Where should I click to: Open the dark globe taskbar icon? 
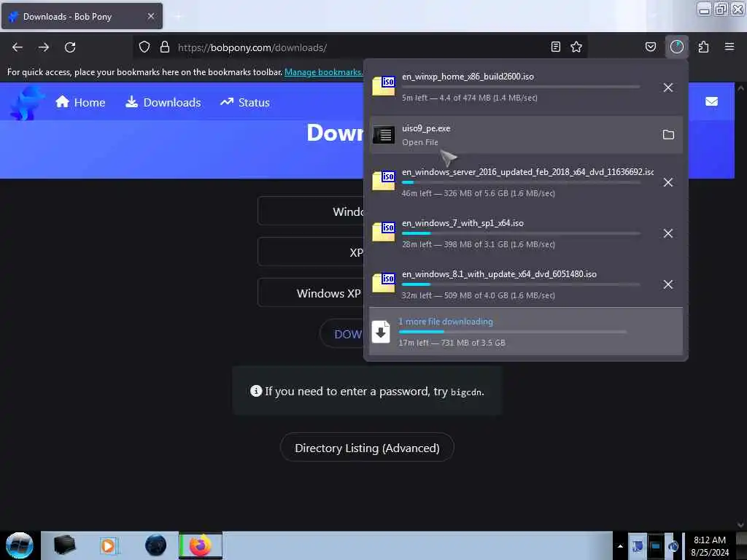155,545
